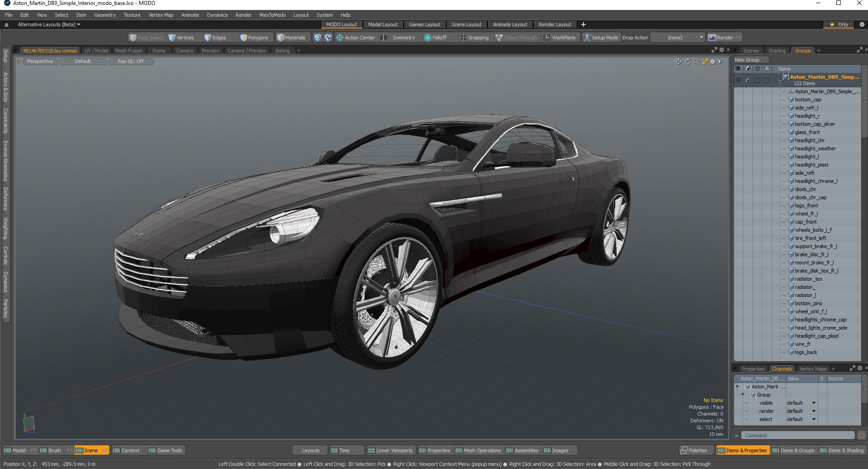The image size is (868, 469).
Task: Toggle first lock box of Aston_Martin group
Action: (x=757, y=80)
